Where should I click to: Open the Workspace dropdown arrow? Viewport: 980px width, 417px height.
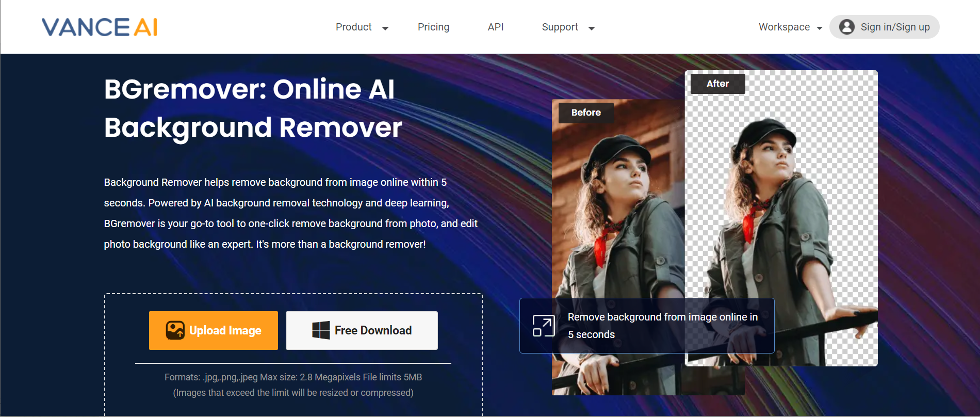[x=820, y=28]
